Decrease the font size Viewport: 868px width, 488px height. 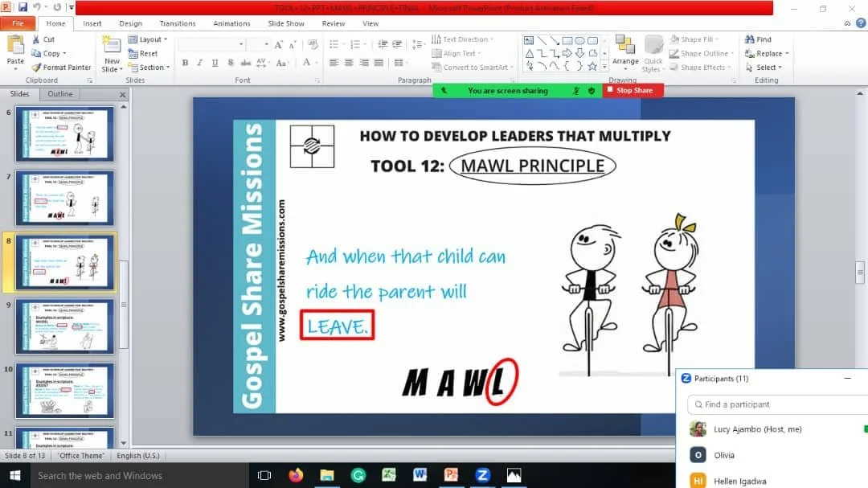pos(293,44)
